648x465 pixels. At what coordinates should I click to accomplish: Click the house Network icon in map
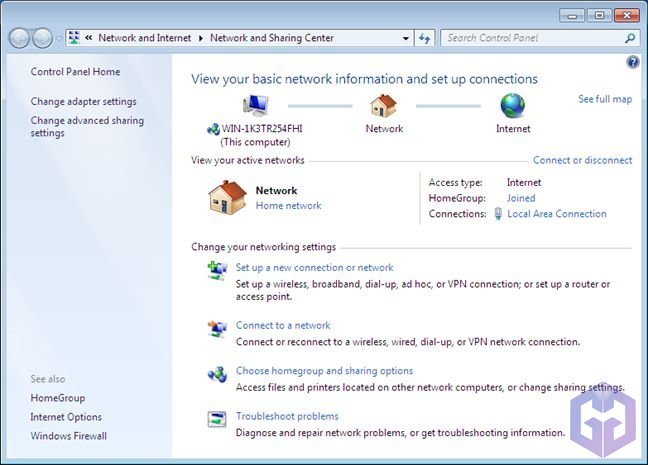[x=384, y=105]
